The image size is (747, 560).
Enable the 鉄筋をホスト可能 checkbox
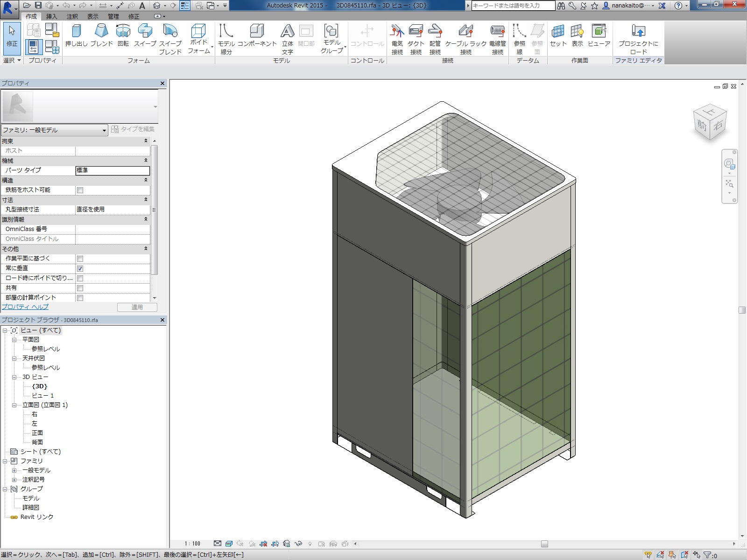pos(80,190)
